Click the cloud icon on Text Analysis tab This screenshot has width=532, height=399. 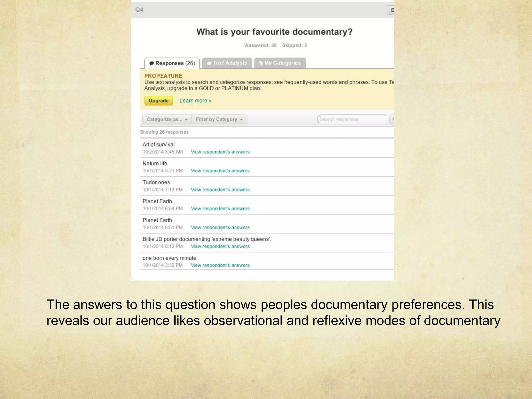[209, 63]
